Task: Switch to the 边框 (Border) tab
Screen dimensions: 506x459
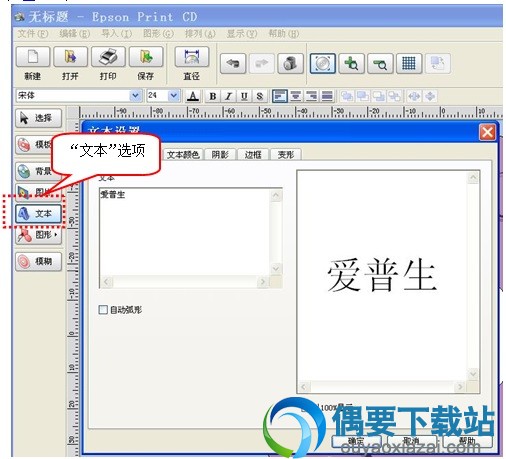Action: point(253,154)
